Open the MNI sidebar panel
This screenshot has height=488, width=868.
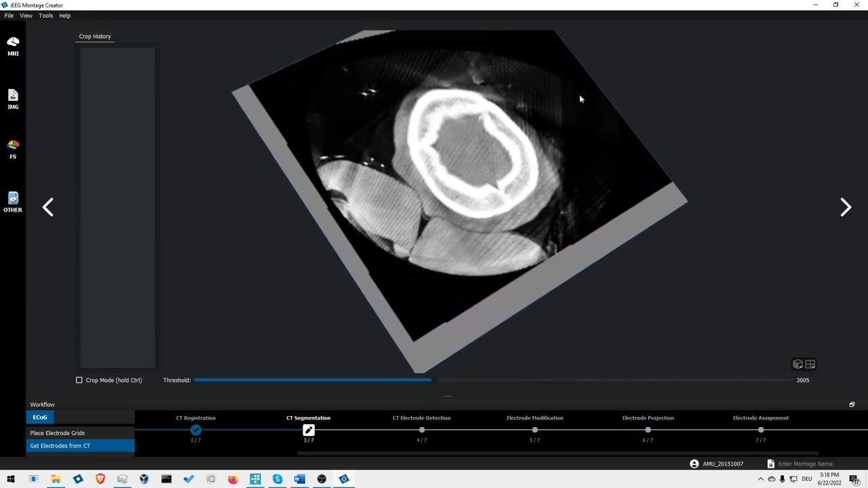coord(13,46)
